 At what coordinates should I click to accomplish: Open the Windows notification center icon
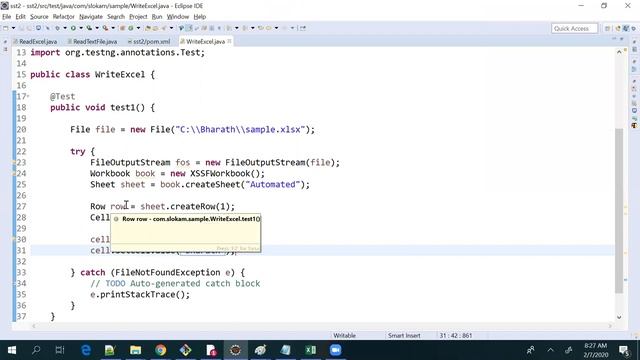pos(624,350)
